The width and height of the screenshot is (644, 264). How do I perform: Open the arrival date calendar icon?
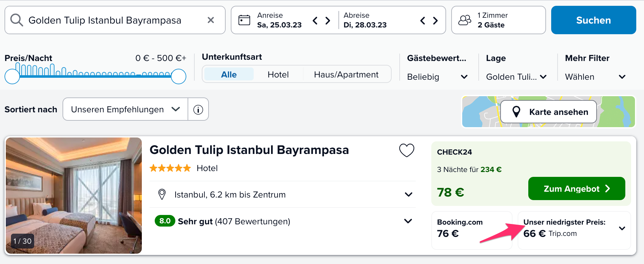click(244, 20)
